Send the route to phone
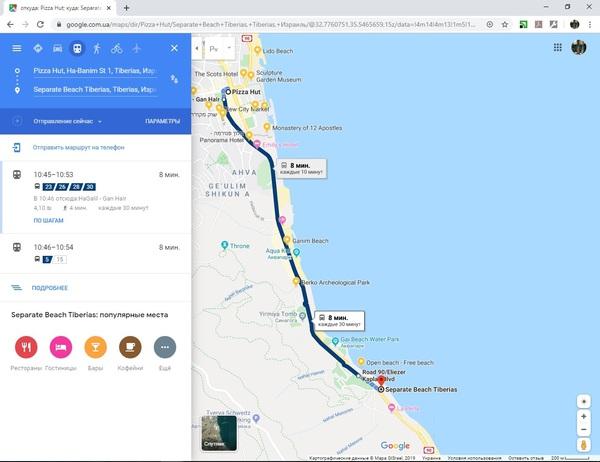 coord(78,147)
